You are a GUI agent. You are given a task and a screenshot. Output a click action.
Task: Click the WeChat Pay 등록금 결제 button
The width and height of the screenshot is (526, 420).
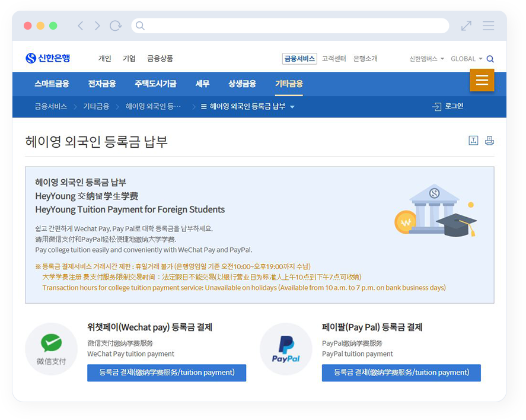coord(167,373)
